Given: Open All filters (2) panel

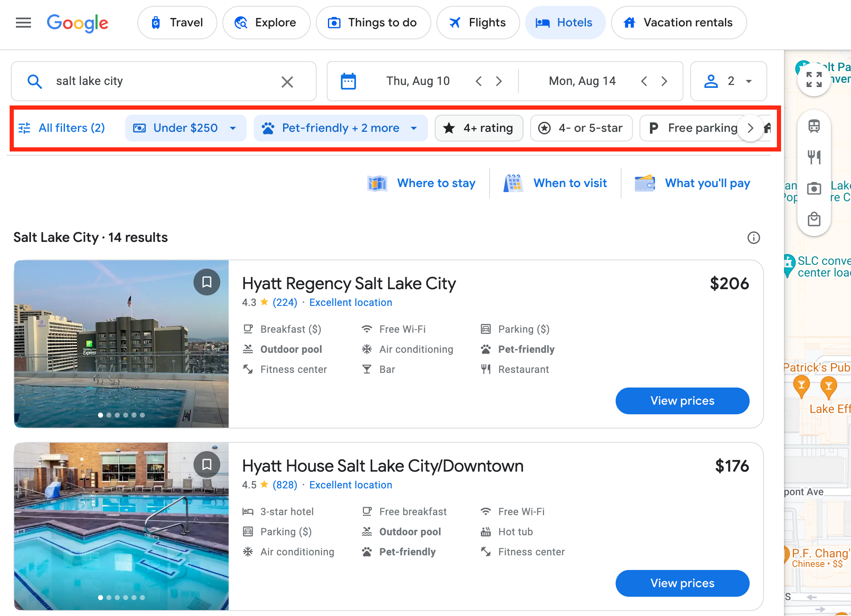Looking at the screenshot, I should [62, 128].
